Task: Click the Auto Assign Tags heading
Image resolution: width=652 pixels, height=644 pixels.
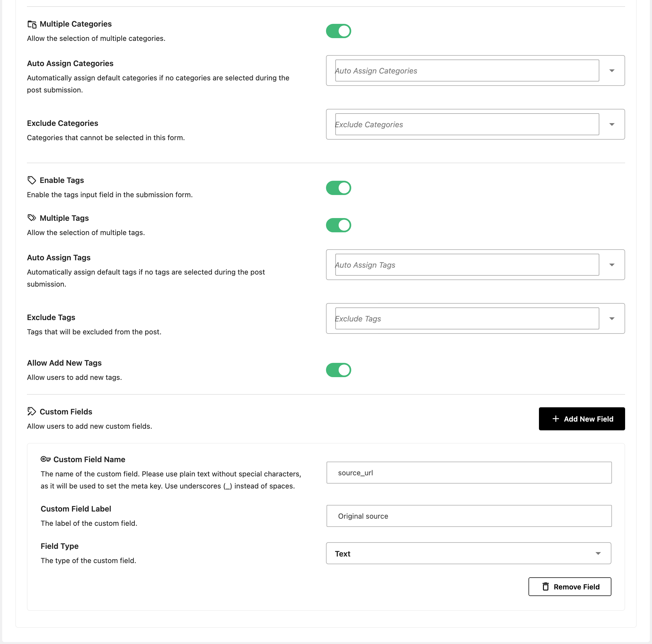Action: point(59,257)
